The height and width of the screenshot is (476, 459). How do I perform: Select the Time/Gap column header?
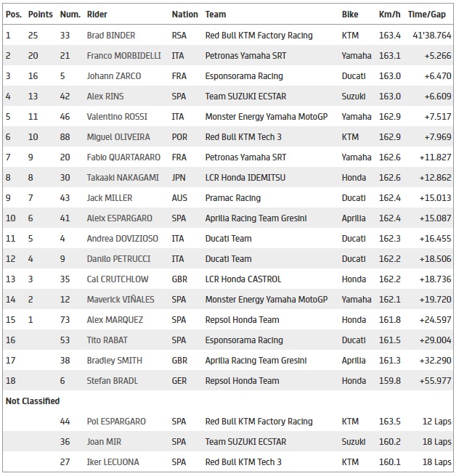point(427,14)
